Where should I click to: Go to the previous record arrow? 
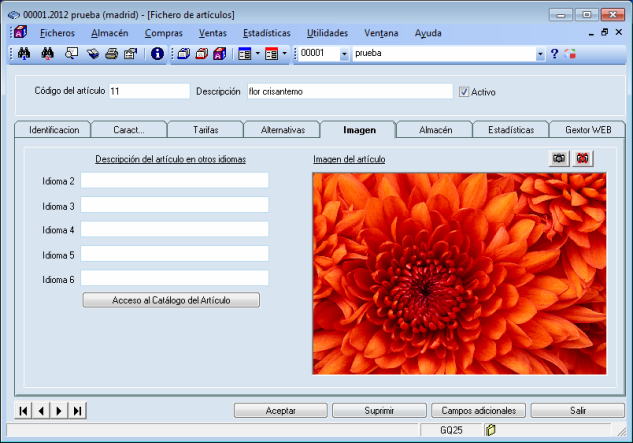pyautogui.click(x=41, y=410)
